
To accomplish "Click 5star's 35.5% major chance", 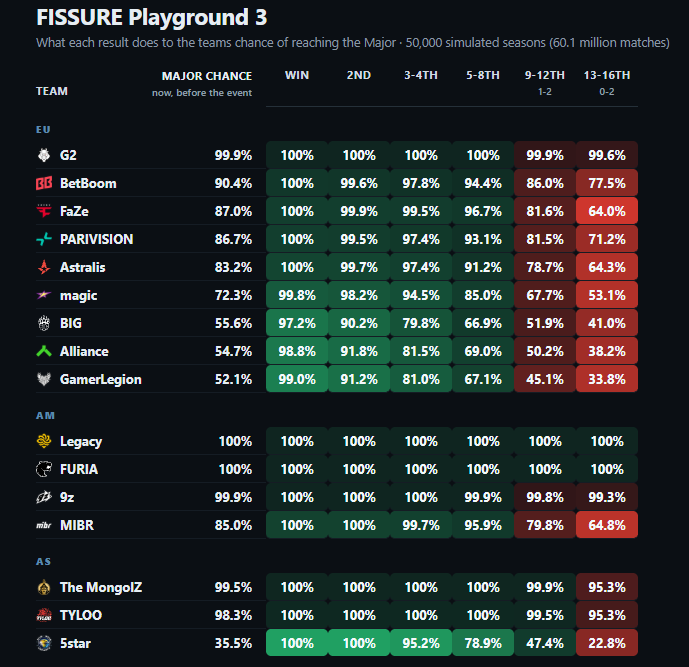I will (233, 643).
